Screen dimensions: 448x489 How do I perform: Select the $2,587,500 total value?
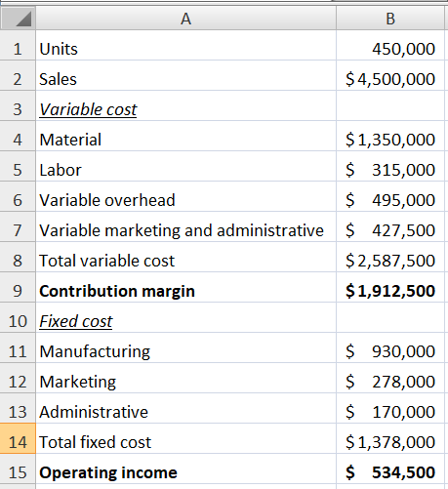coord(390,257)
